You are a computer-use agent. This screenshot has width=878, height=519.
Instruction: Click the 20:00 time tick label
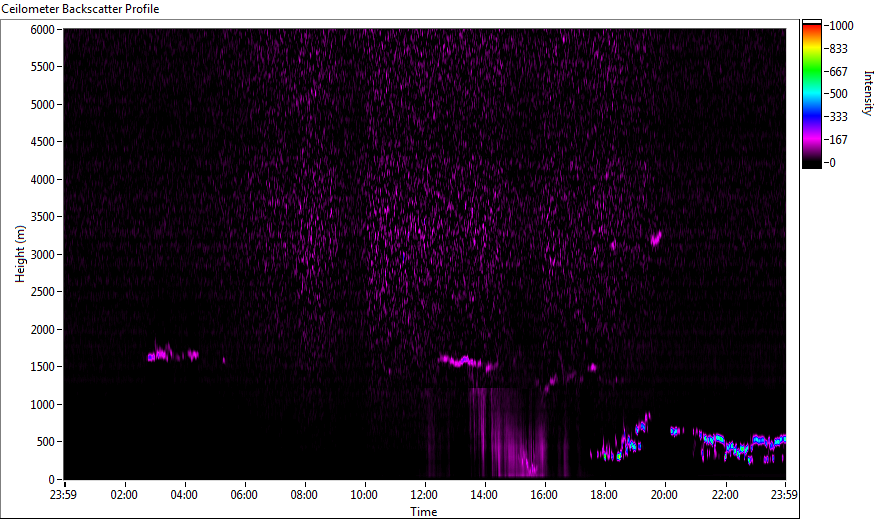pyautogui.click(x=664, y=495)
